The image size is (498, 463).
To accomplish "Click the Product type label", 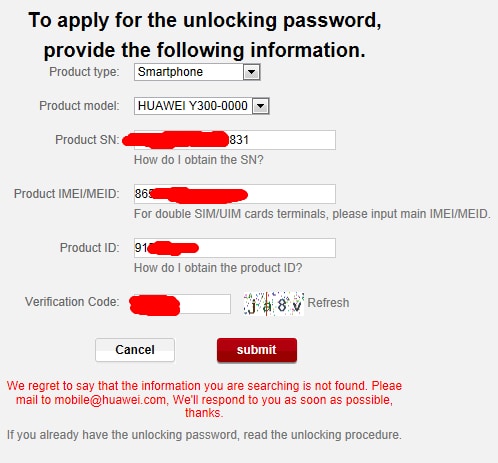I will coord(84,72).
